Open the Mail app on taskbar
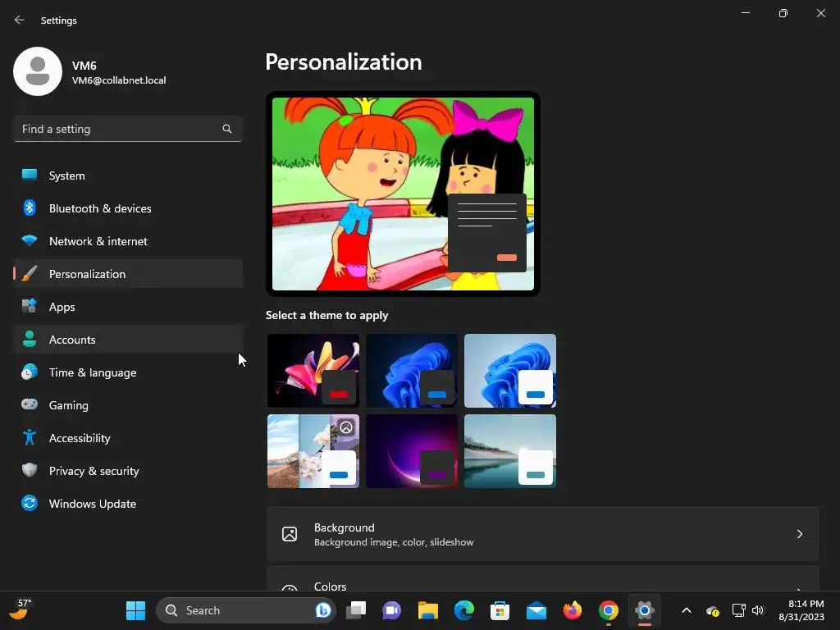 click(536, 610)
